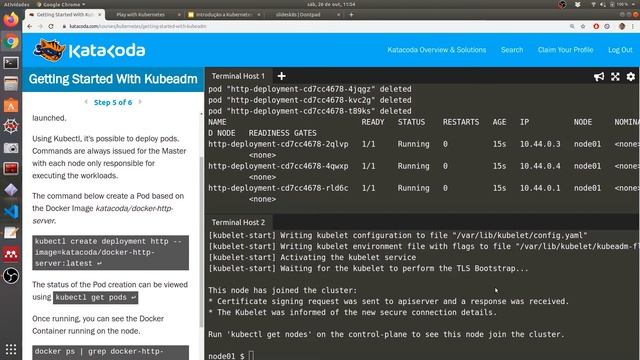Open the Files manager dock icon
Image resolution: width=640 pixels, height=360 pixels.
click(11, 84)
